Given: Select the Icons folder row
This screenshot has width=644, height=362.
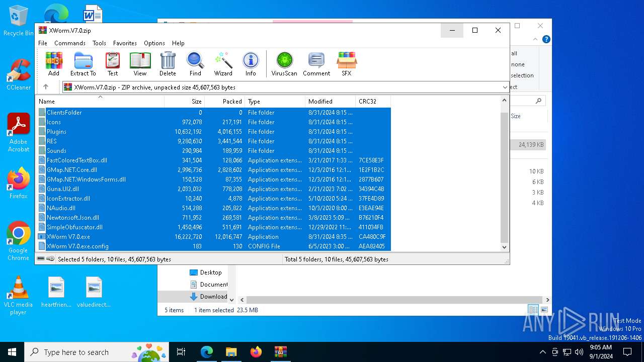Looking at the screenshot, I should 214,122.
